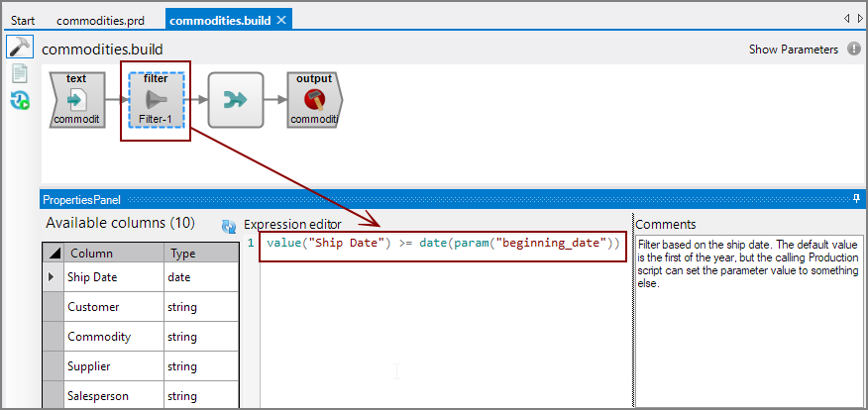Click the select-all corner triangle cell
The width and height of the screenshot is (868, 410).
click(54, 254)
